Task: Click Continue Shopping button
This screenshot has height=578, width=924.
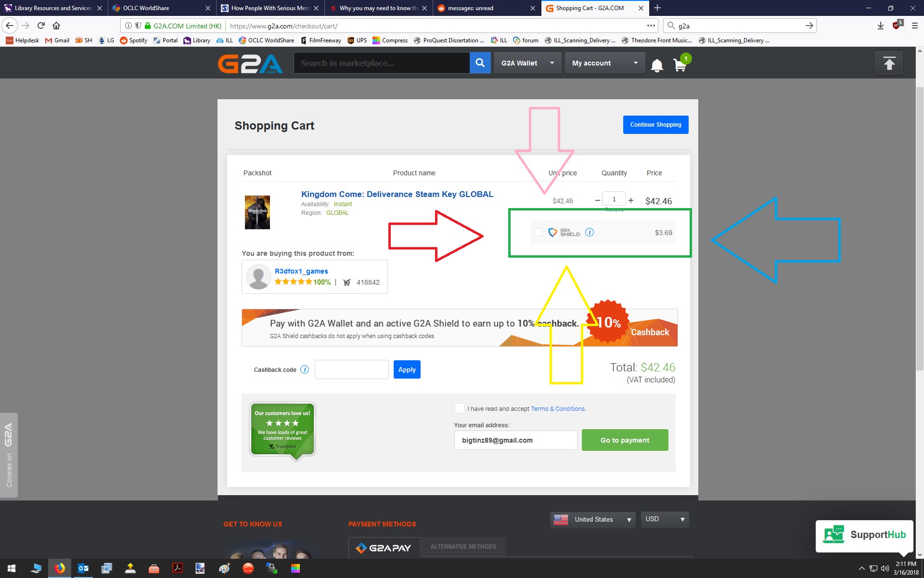Action: (x=655, y=125)
